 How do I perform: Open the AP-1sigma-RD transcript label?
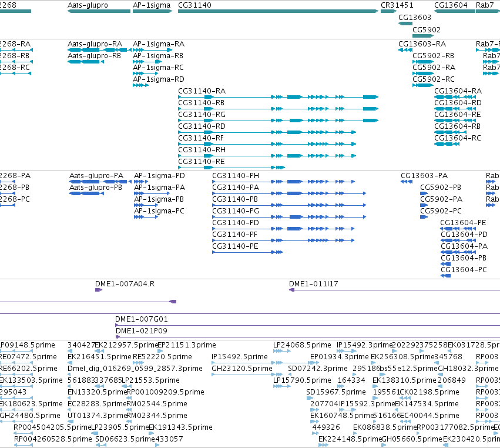pos(159,79)
